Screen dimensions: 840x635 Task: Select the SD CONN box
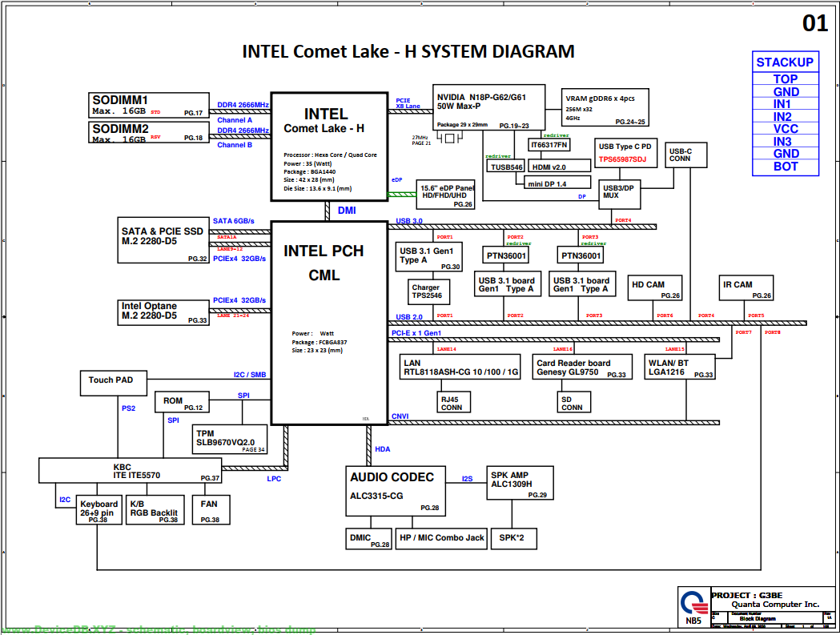[x=574, y=402]
